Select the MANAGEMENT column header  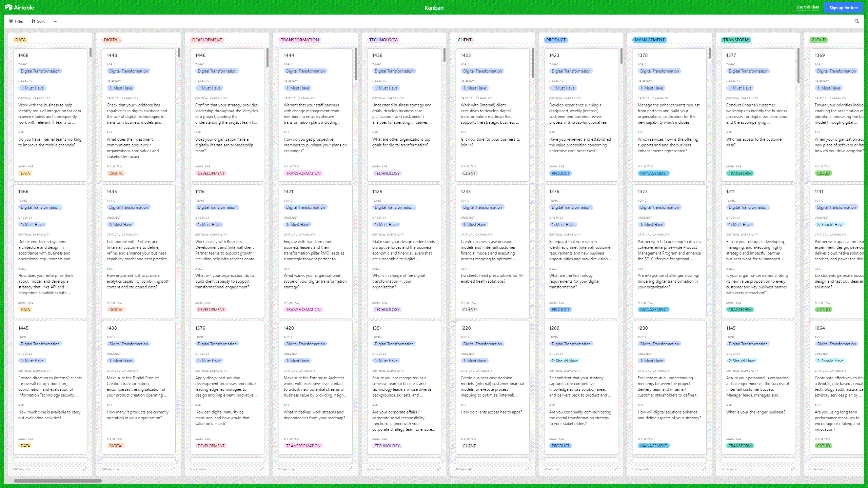[650, 40]
